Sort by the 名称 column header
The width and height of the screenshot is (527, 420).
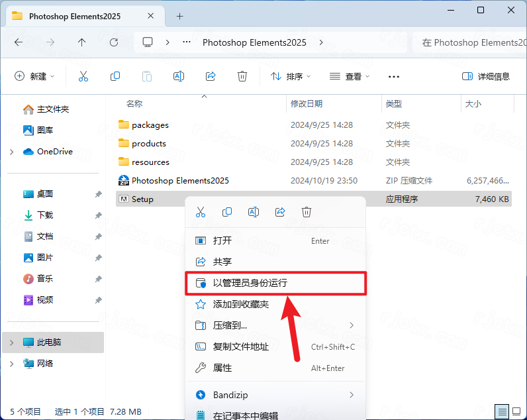[134, 103]
